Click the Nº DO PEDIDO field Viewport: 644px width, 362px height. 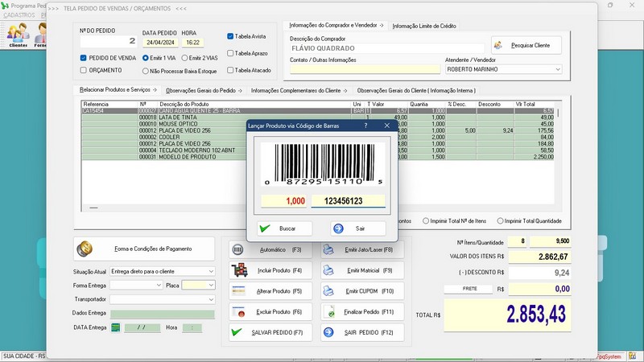coord(109,41)
